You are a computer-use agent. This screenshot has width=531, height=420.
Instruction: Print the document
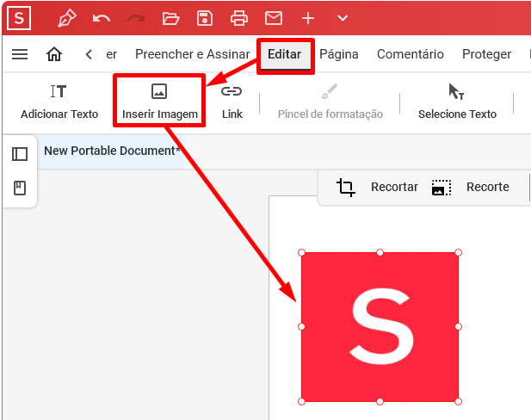tap(239, 18)
